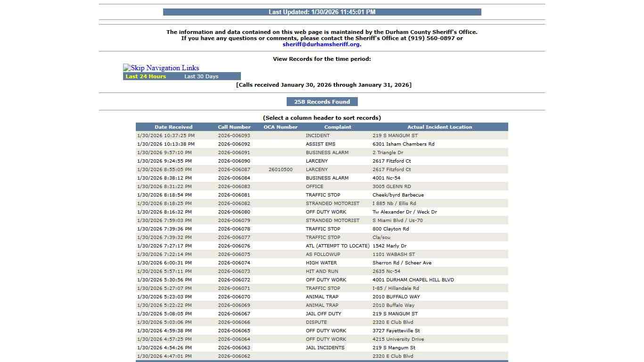The width and height of the screenshot is (644, 362).
Task: Sort records by the Date Received column header
Action: pyautogui.click(x=173, y=127)
